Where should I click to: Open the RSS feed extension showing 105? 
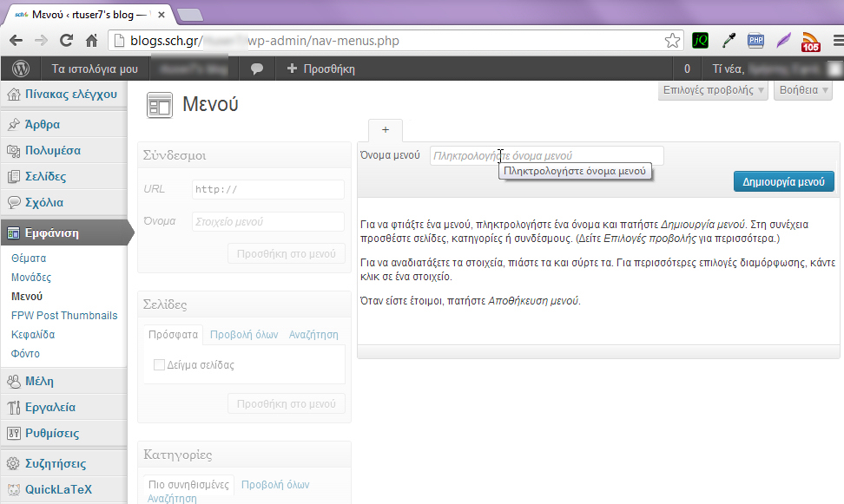pos(810,42)
